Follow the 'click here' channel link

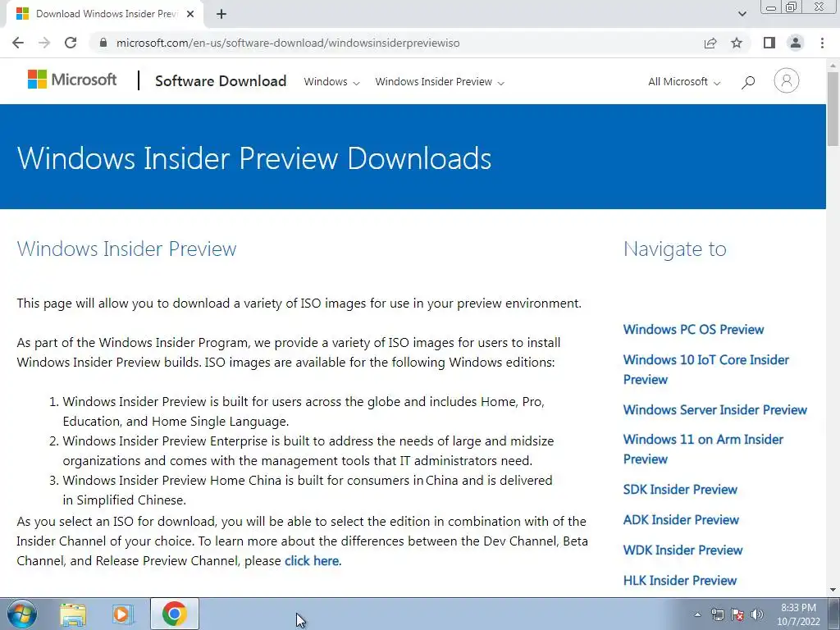click(311, 561)
